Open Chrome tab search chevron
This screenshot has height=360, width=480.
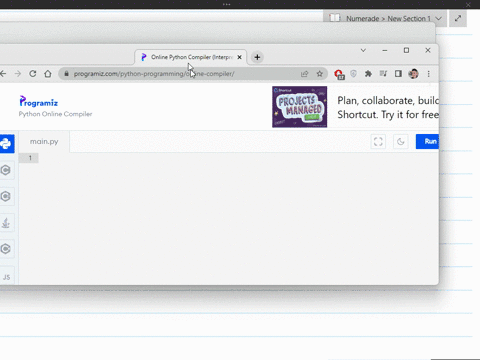(363, 50)
